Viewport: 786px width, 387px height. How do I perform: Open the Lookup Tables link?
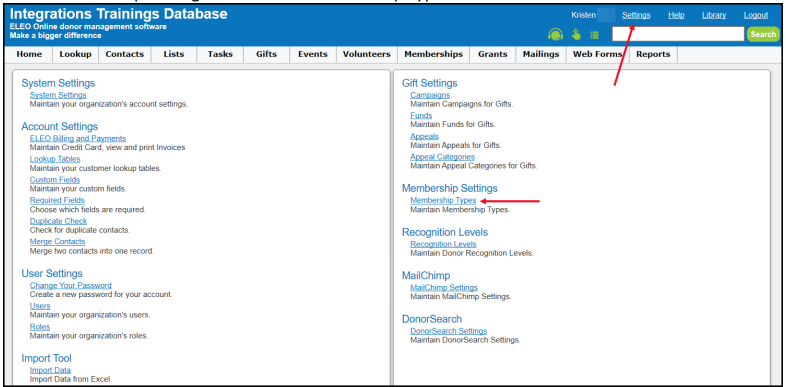click(x=55, y=159)
